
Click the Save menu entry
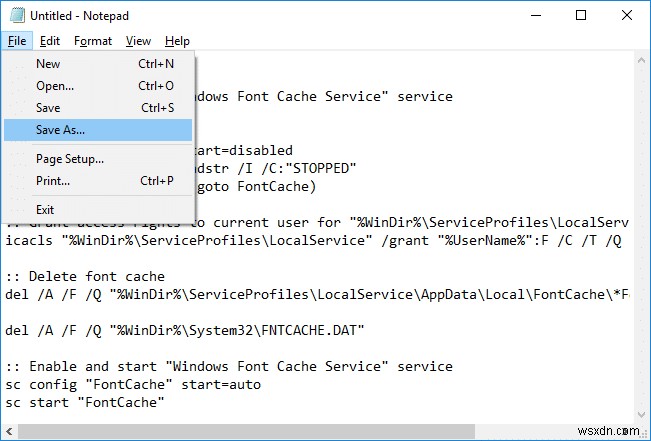click(x=48, y=108)
